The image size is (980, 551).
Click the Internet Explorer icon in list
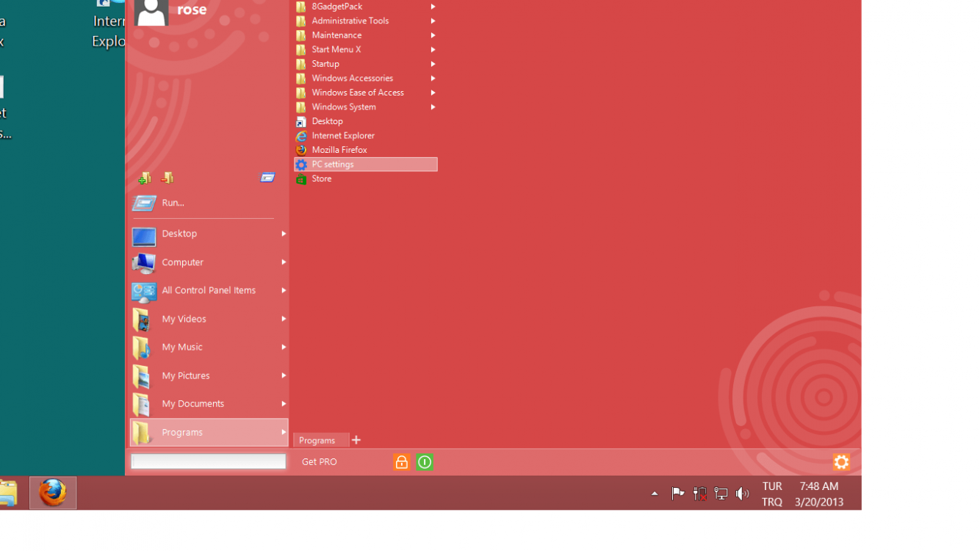(301, 136)
